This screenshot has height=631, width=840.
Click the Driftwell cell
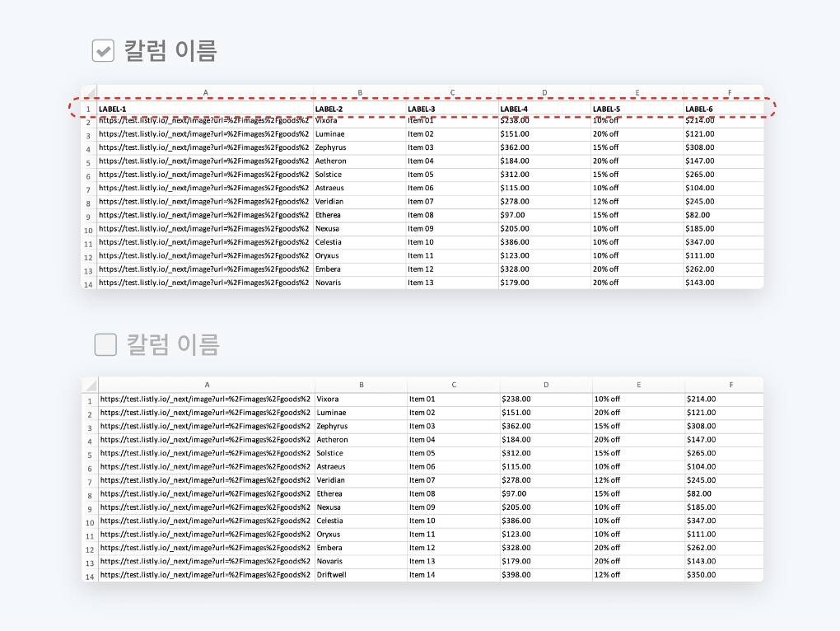coord(360,575)
